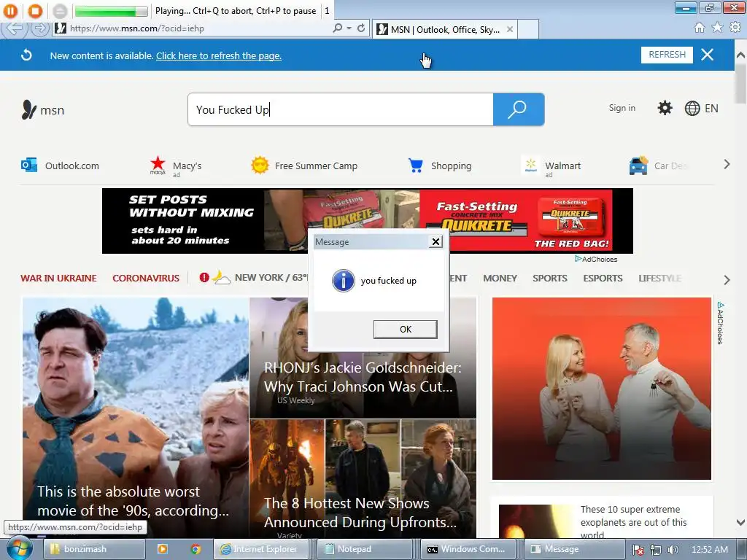
Task: Close the Message dialog with X
Action: coord(436,241)
